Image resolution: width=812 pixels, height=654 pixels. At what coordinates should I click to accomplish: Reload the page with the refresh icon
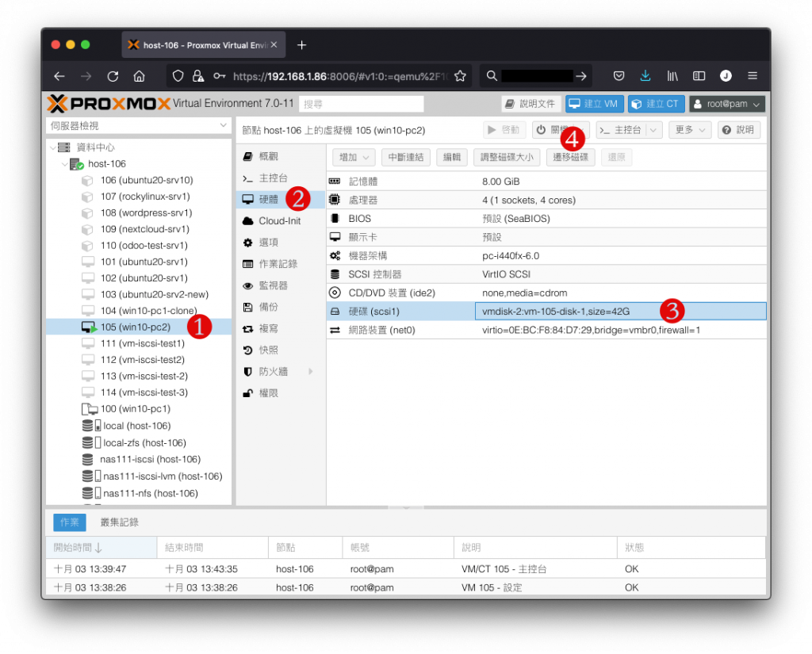coord(113,76)
